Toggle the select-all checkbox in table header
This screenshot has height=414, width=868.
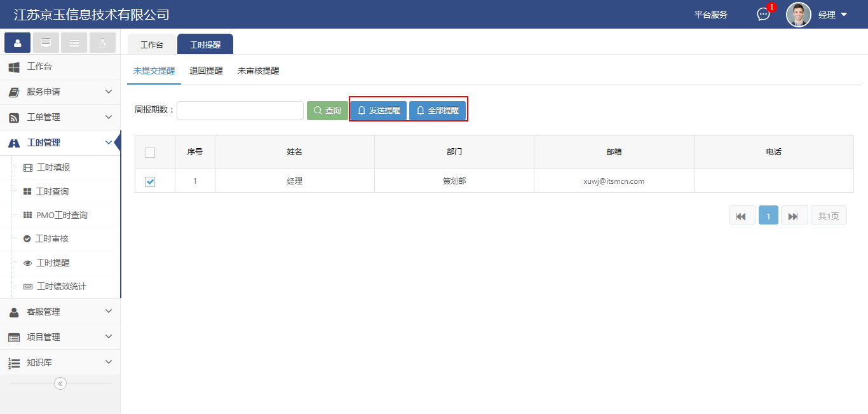tap(150, 153)
